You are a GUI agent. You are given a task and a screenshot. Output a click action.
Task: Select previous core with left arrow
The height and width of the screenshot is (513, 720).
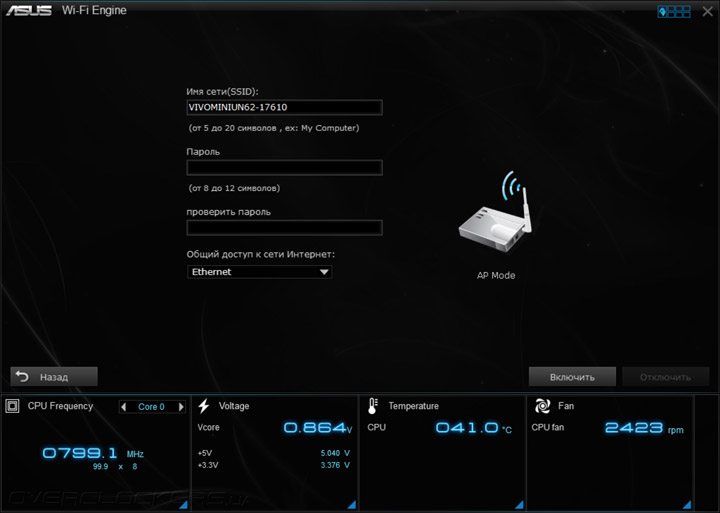(124, 406)
